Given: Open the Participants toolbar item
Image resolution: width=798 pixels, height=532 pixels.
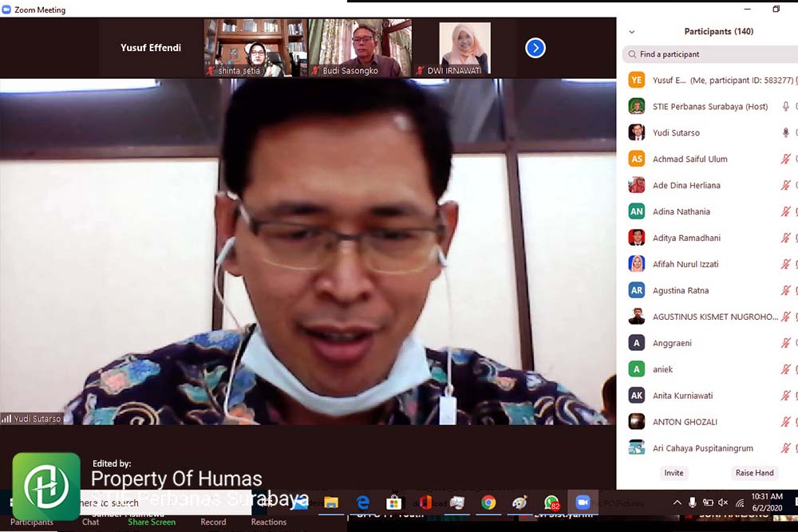Looking at the screenshot, I should (32, 522).
